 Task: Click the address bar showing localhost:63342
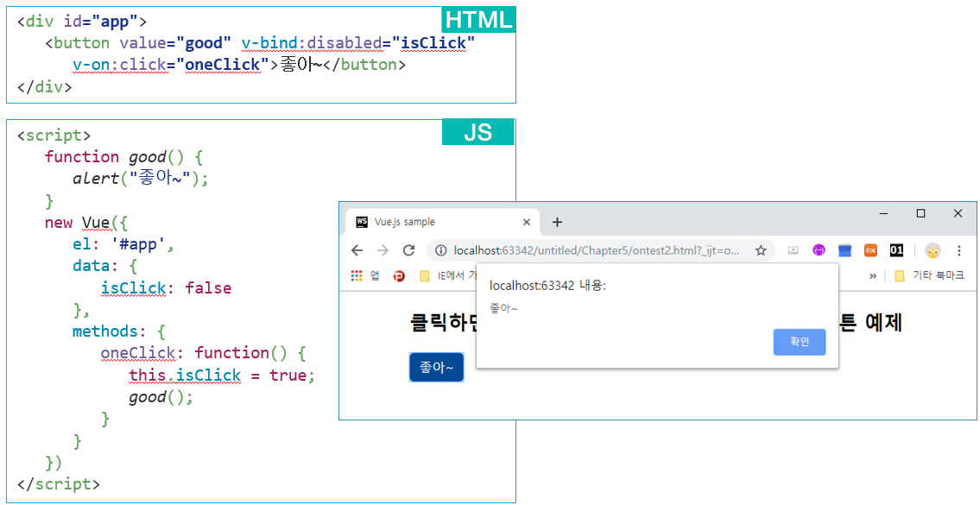pyautogui.click(x=600, y=250)
